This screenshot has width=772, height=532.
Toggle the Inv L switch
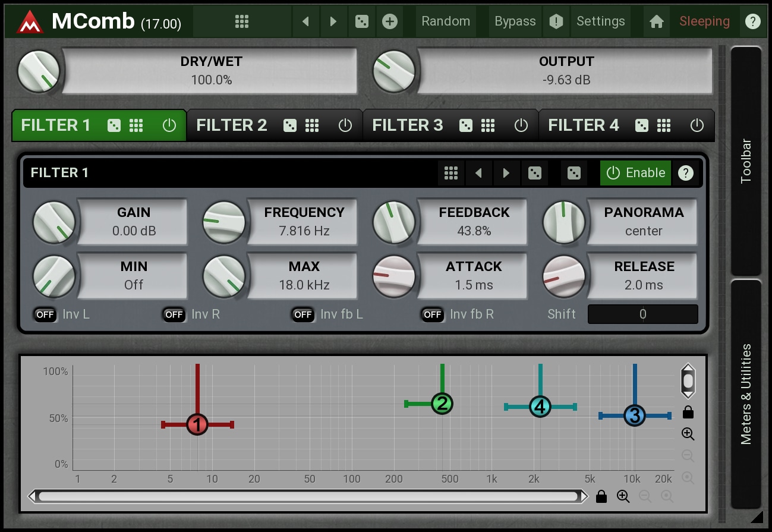(x=45, y=314)
